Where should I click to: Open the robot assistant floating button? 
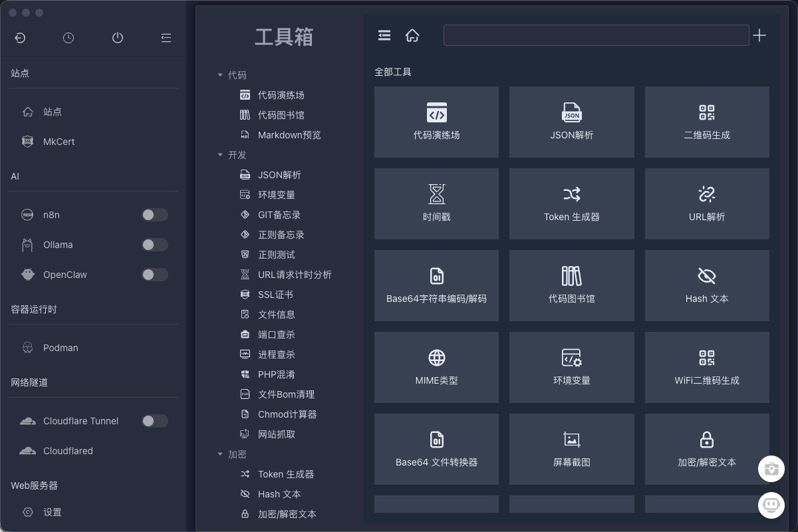771,505
